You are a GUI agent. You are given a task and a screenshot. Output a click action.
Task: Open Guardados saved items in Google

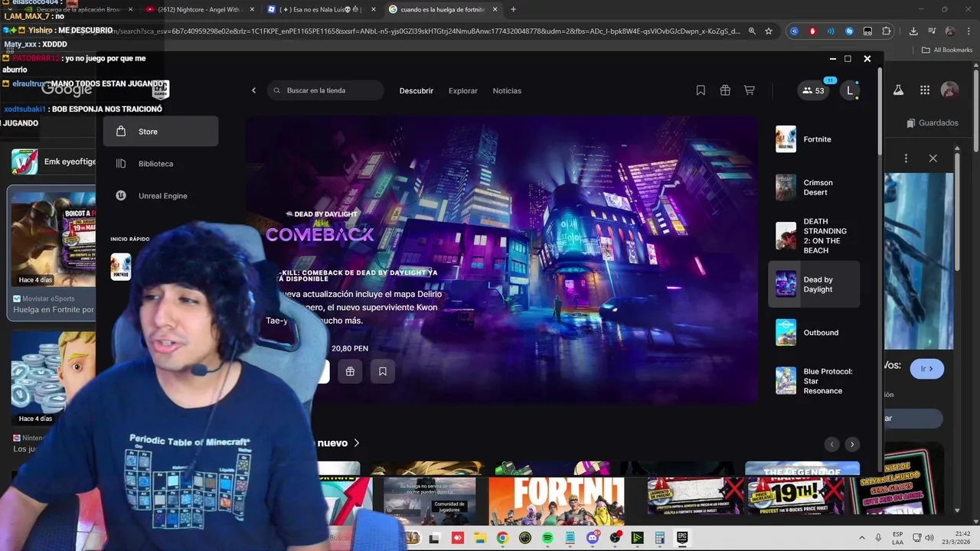point(932,122)
